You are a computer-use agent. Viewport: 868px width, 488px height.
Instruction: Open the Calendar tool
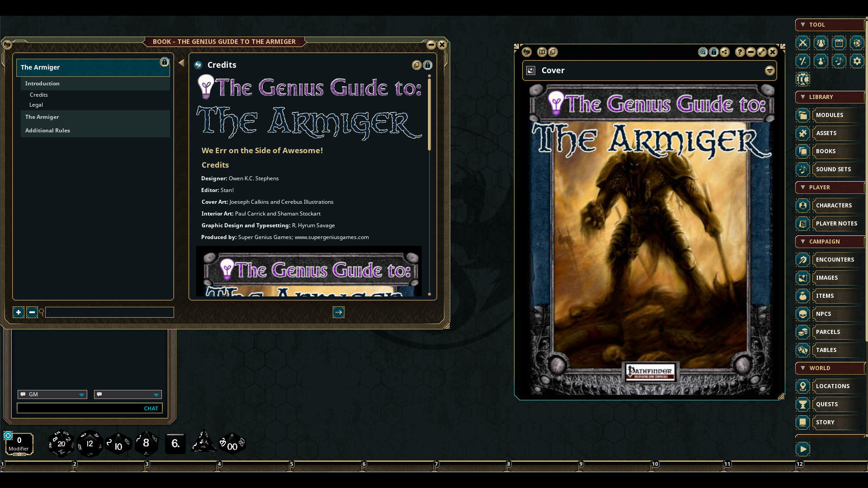click(x=839, y=43)
